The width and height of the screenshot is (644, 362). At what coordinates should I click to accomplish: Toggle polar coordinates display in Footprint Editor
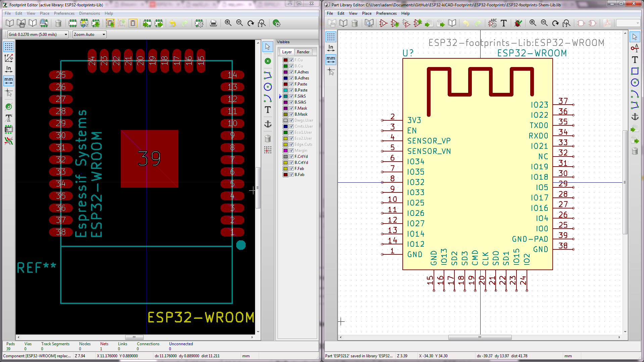(x=9, y=58)
